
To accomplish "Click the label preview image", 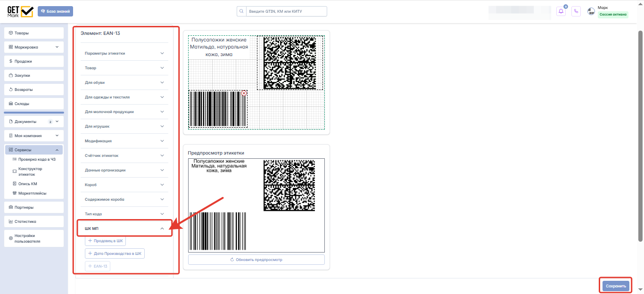I will 256,205.
